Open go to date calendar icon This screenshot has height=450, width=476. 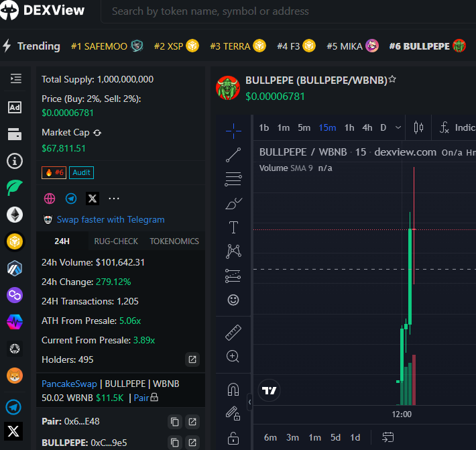point(388,437)
